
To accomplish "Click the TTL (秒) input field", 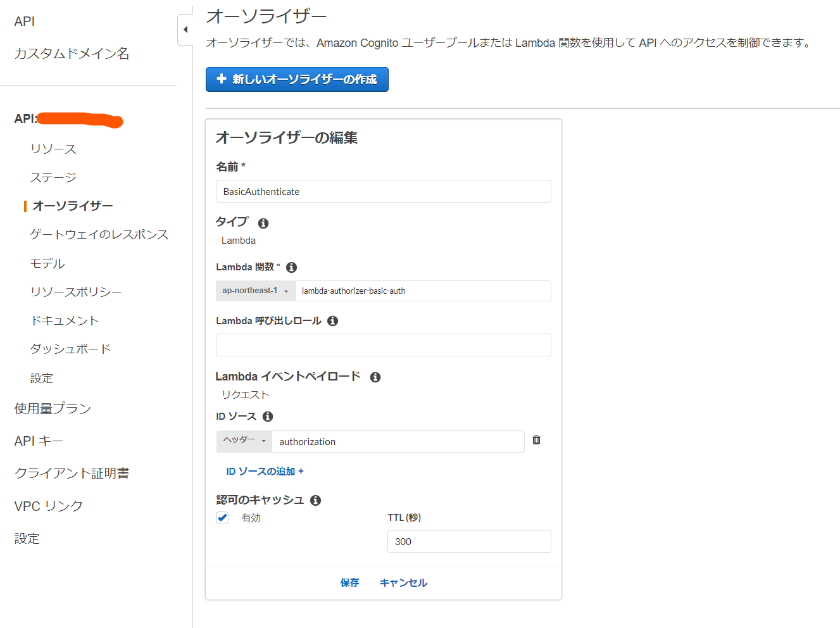I will tap(468, 542).
